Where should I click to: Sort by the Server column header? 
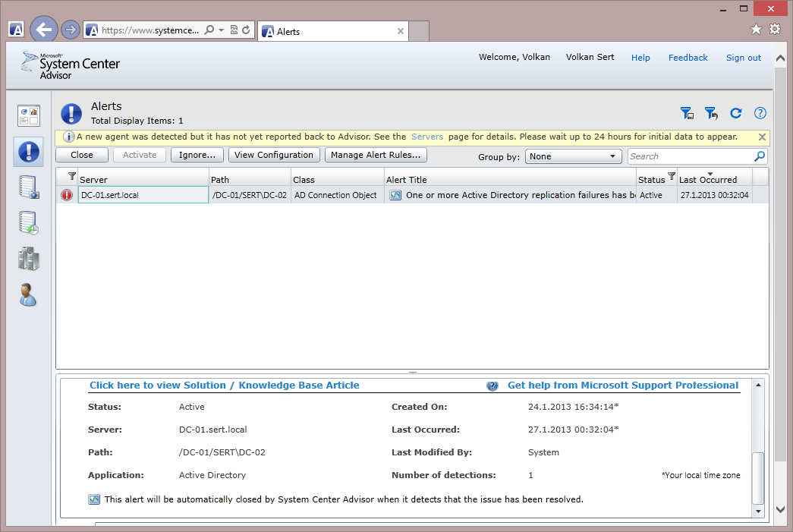(143, 180)
